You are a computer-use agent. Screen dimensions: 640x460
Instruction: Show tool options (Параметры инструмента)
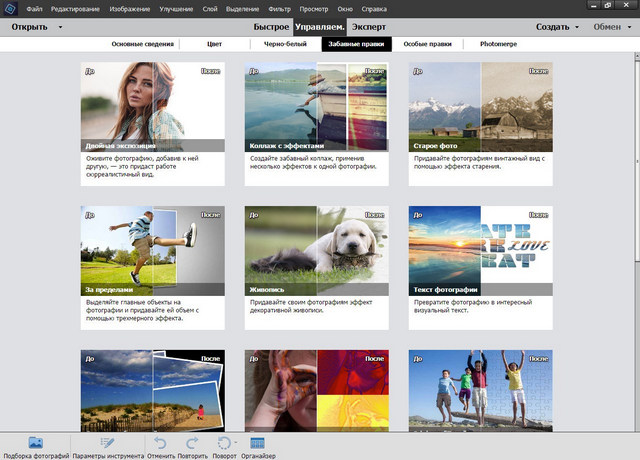[108, 442]
